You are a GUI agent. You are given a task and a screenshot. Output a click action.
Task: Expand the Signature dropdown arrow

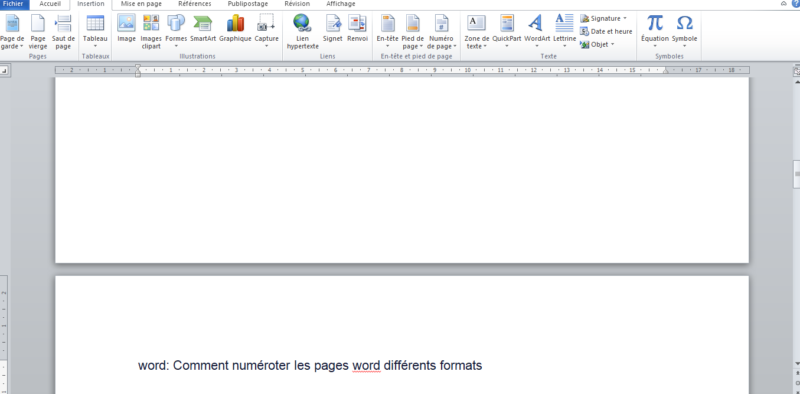click(625, 18)
